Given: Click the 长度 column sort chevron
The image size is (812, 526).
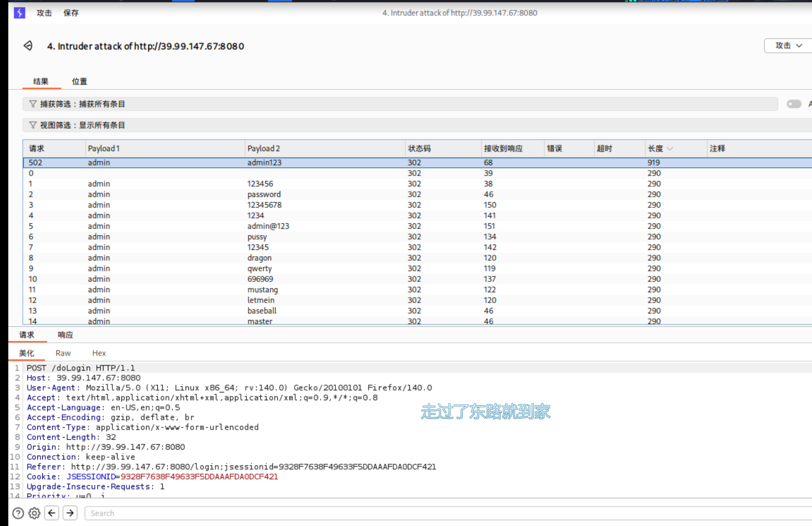Looking at the screenshot, I should pyautogui.click(x=670, y=149).
